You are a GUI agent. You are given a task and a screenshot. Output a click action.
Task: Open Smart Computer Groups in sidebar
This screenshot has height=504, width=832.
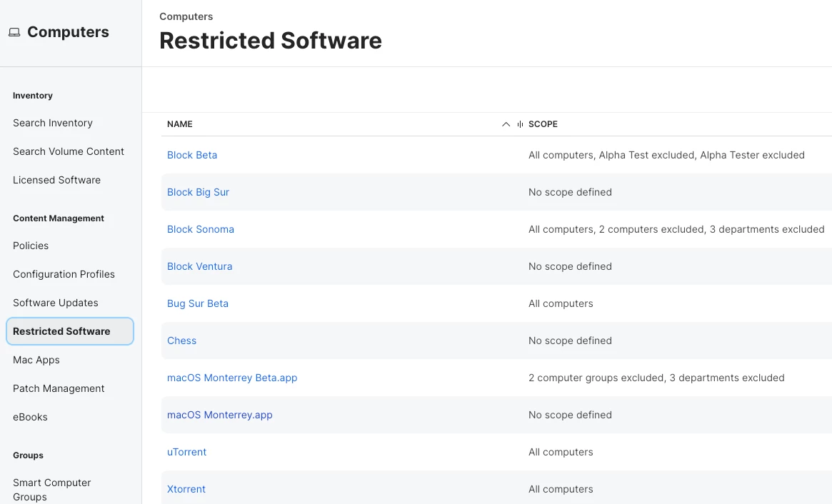(52, 490)
